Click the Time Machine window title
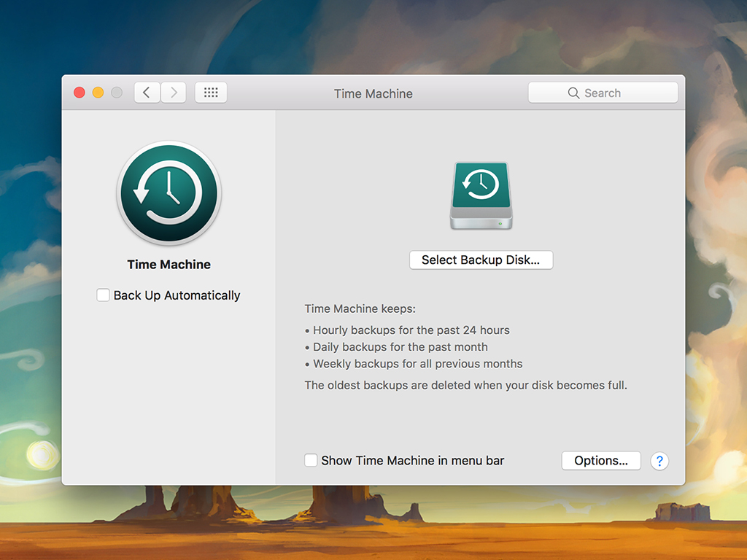 [x=373, y=93]
